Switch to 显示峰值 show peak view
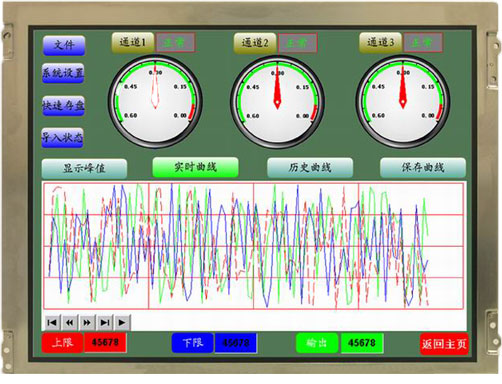 (x=84, y=168)
